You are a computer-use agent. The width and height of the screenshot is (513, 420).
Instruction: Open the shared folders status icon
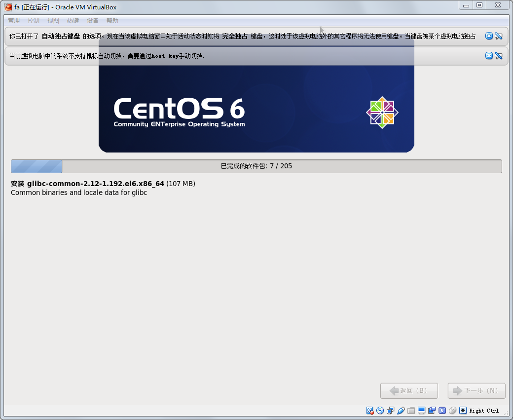tap(411, 411)
